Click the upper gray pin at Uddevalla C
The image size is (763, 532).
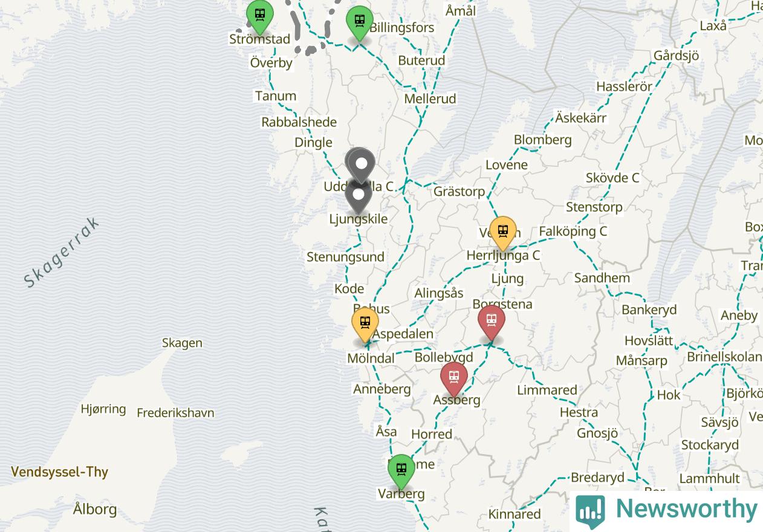(362, 164)
